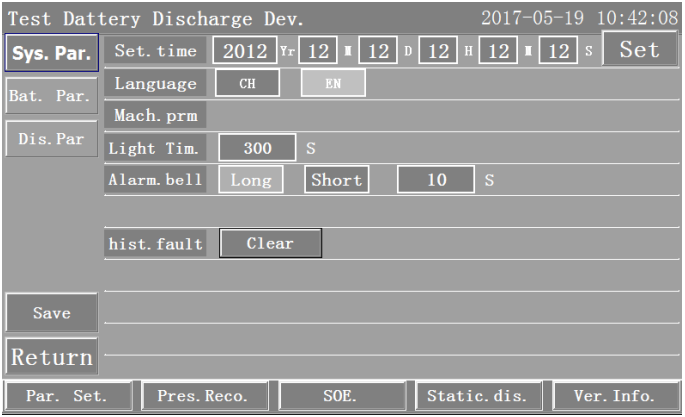This screenshot has width=685, height=417.
Task: Clear the historical fault records
Action: point(270,243)
